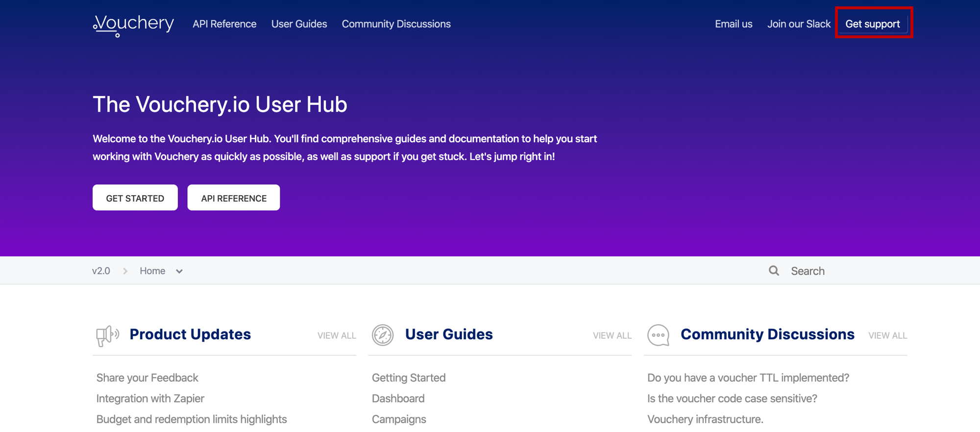Expand the Home dropdown chevron
The width and height of the screenshot is (980, 432).
coord(179,271)
